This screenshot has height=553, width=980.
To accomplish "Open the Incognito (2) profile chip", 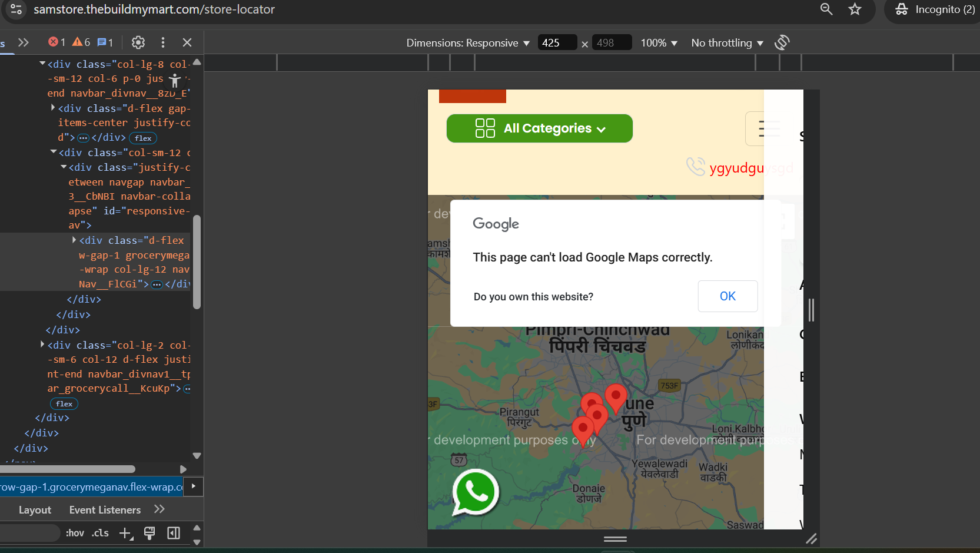I will click(935, 9).
